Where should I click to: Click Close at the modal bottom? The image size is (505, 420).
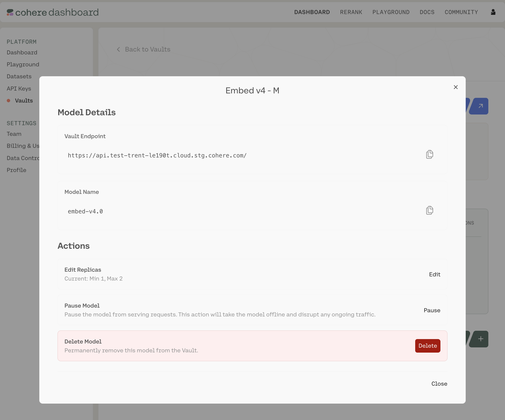439,384
